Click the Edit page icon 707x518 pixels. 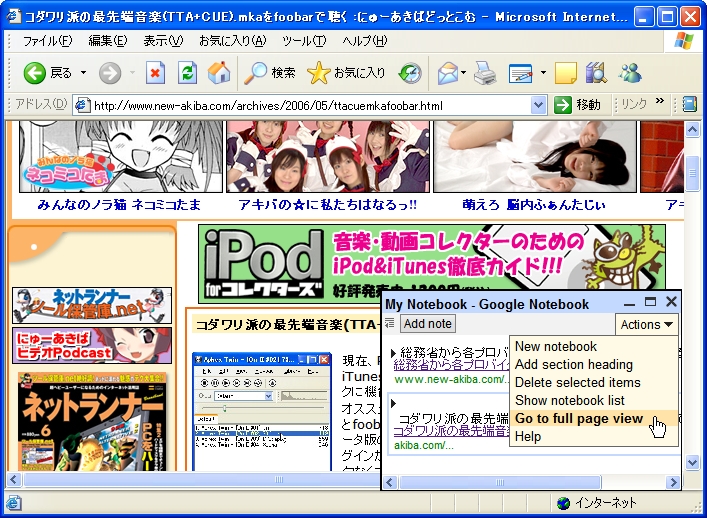click(520, 73)
